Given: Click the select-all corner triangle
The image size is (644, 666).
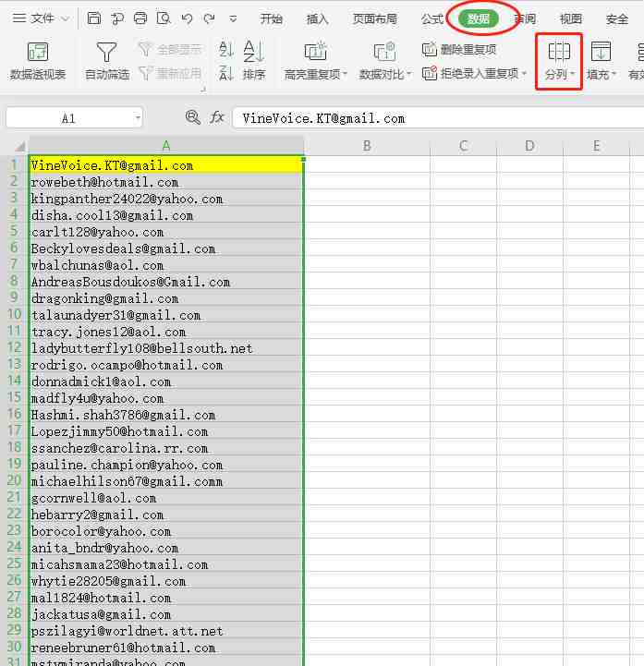Looking at the screenshot, I should click(x=19, y=147).
